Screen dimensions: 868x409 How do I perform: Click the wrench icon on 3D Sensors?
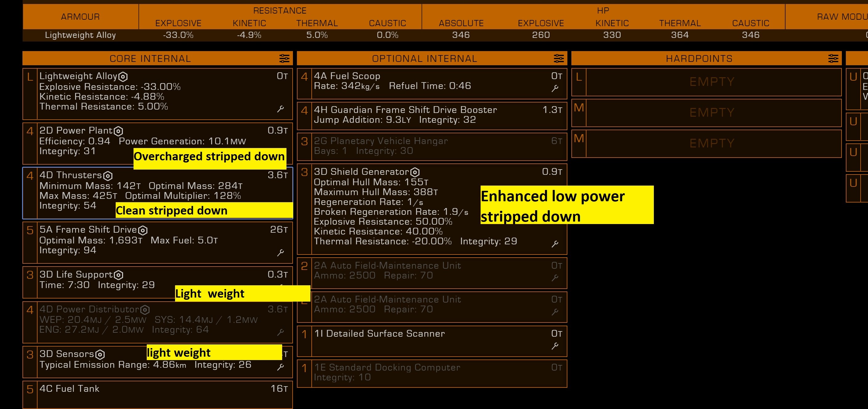(x=280, y=367)
